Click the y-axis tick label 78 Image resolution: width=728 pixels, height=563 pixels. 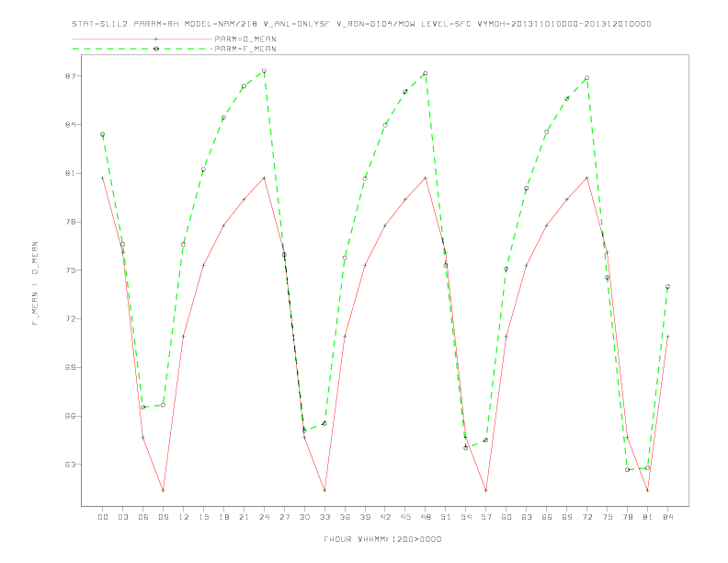tap(70, 222)
